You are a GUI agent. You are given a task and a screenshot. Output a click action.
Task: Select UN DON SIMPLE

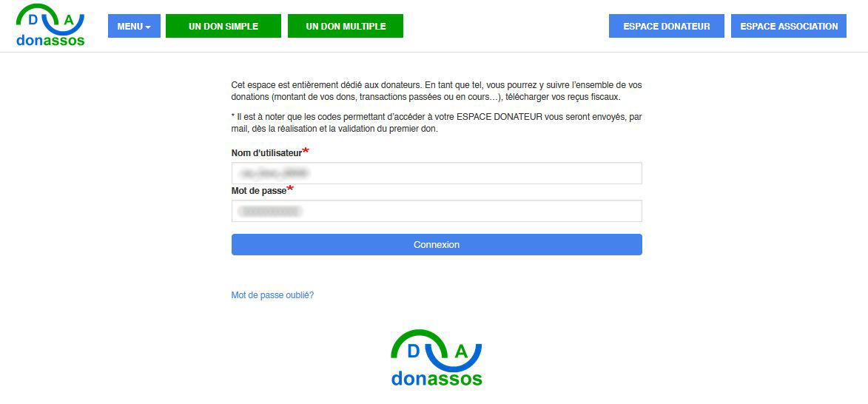coord(223,26)
